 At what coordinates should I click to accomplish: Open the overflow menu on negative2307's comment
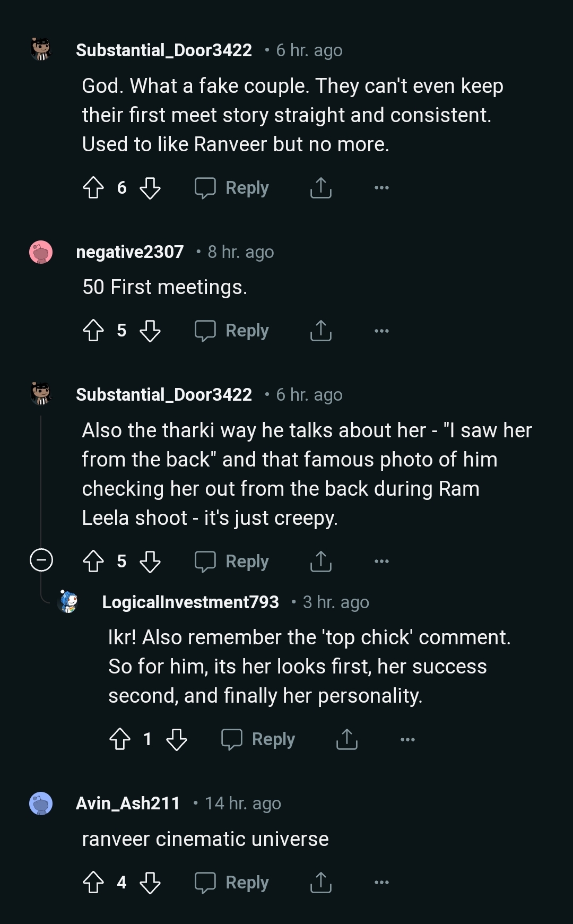[x=381, y=331]
